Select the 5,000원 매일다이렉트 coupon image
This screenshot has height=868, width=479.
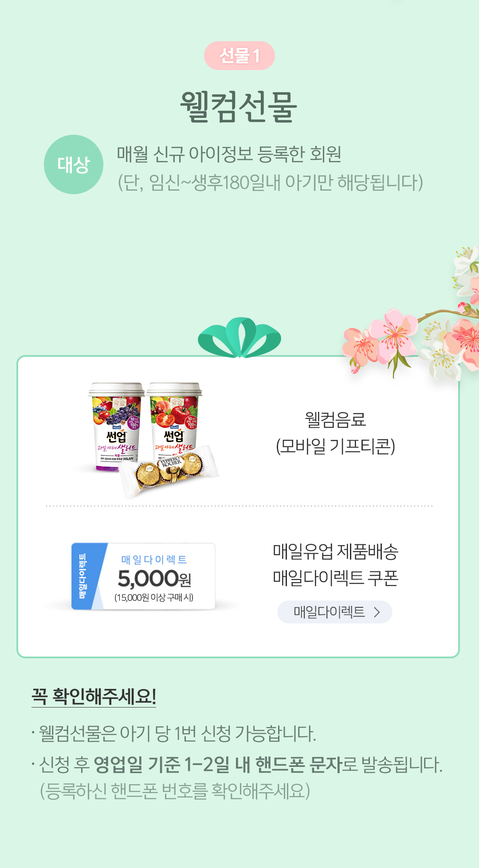coord(143,576)
